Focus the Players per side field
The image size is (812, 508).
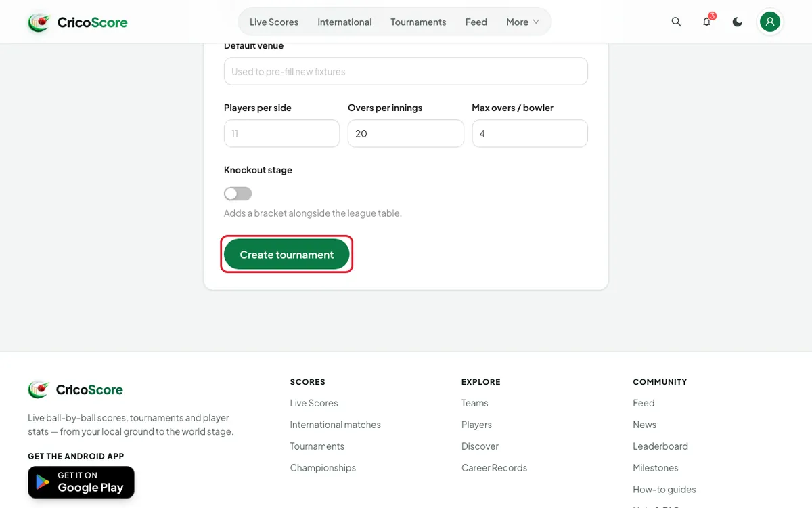[x=281, y=133]
